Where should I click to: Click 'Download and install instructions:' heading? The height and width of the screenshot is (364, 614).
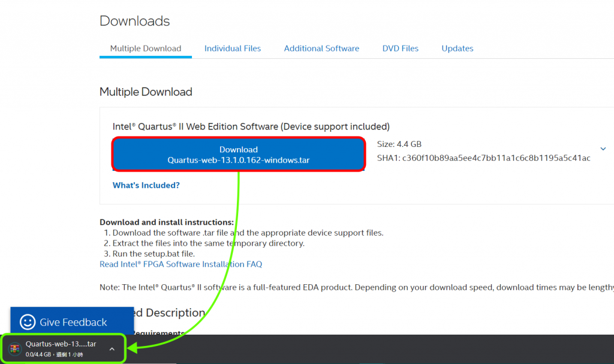point(167,222)
